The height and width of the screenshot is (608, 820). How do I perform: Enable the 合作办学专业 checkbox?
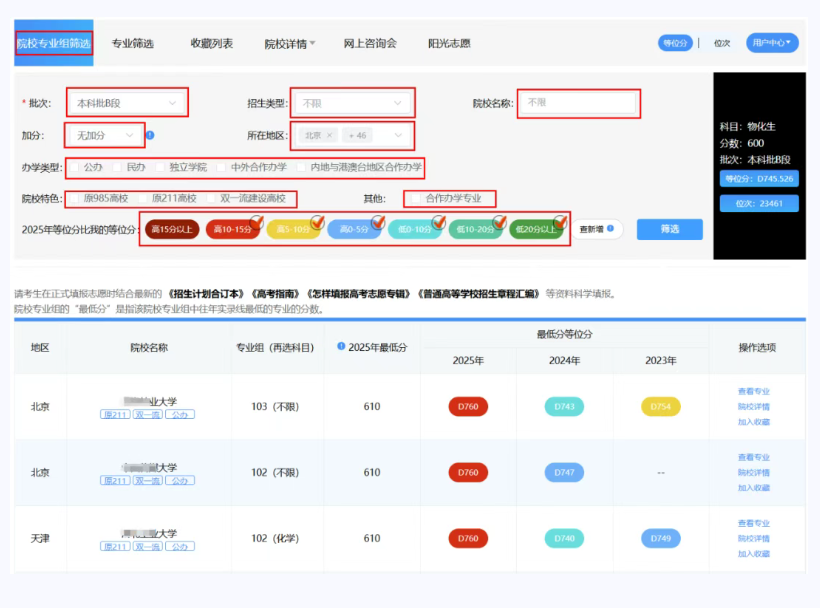416,199
